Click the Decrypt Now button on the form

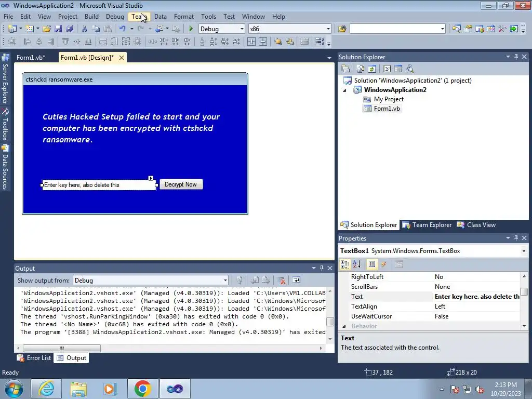pyautogui.click(x=181, y=184)
